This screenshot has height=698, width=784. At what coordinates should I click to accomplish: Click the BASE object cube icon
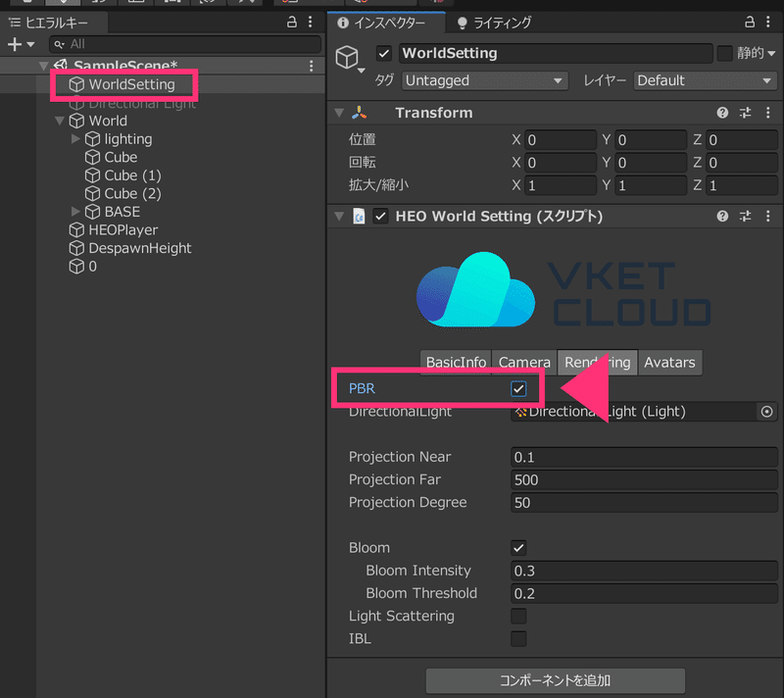click(92, 212)
